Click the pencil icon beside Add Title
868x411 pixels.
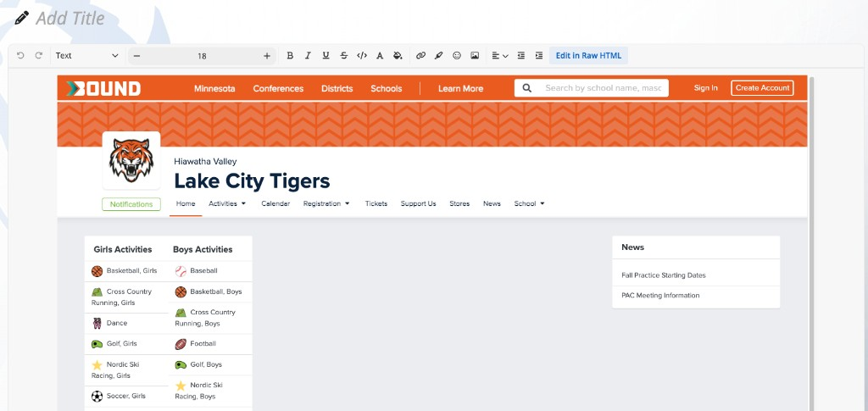pyautogui.click(x=21, y=19)
